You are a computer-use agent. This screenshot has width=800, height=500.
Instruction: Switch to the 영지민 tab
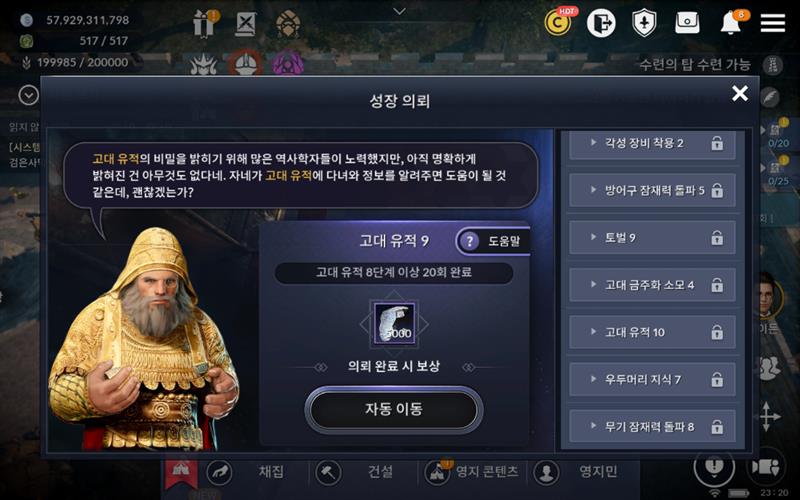(597, 472)
